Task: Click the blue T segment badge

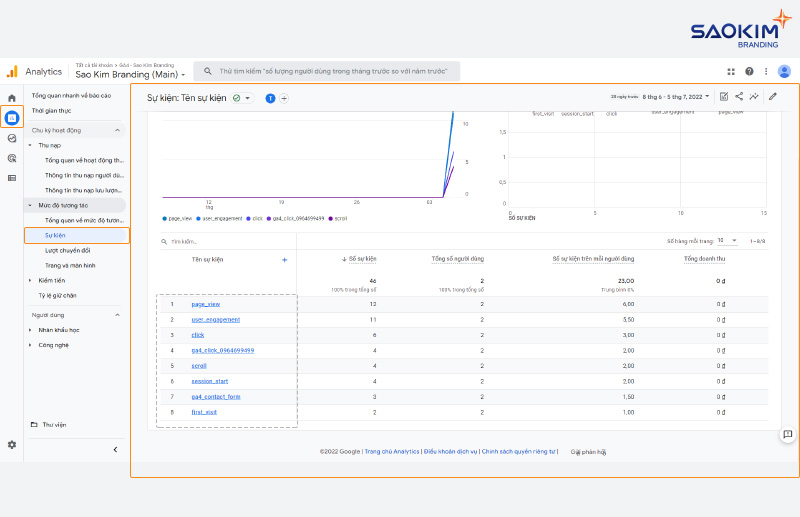Action: pos(270,99)
